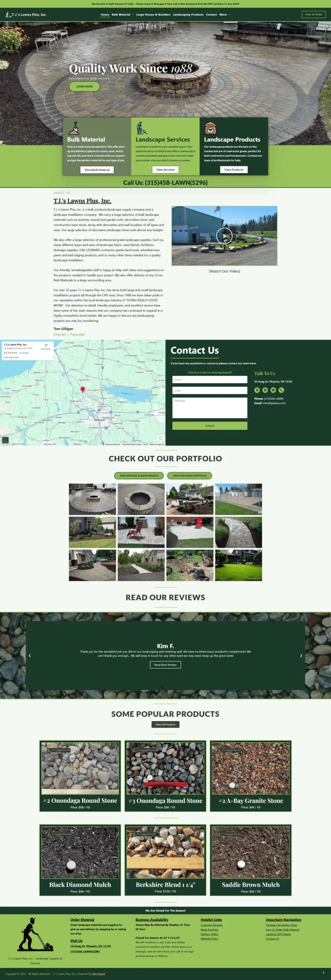
Task: Open the #2 A-Bay Granite Stone product image
Action: (x=251, y=768)
